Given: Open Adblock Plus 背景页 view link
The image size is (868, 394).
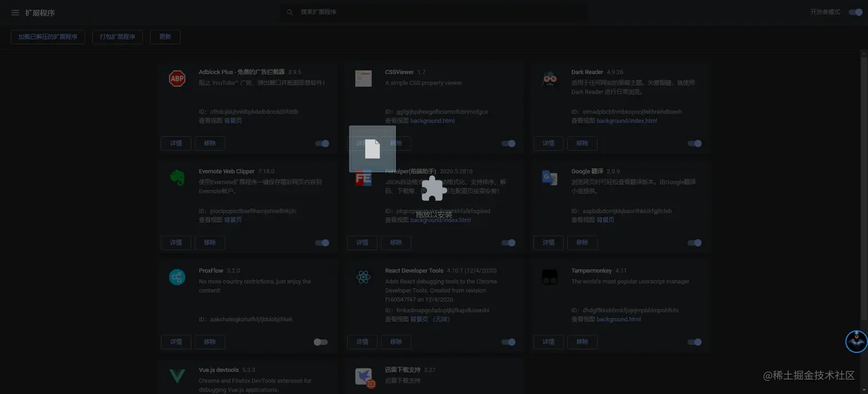Looking at the screenshot, I should [x=233, y=121].
